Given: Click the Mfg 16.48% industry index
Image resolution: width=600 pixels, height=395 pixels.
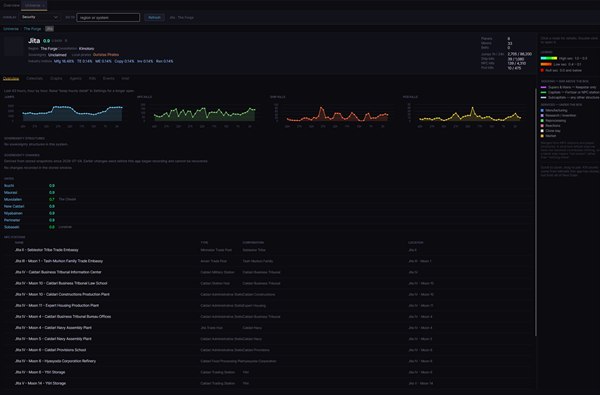Looking at the screenshot, I should [x=64, y=61].
